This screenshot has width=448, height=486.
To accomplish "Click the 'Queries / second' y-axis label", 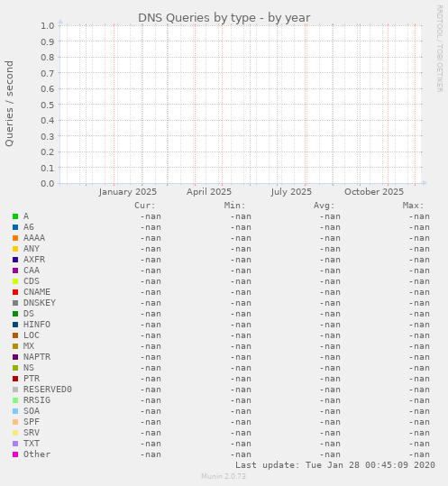I will (x=9, y=104).
